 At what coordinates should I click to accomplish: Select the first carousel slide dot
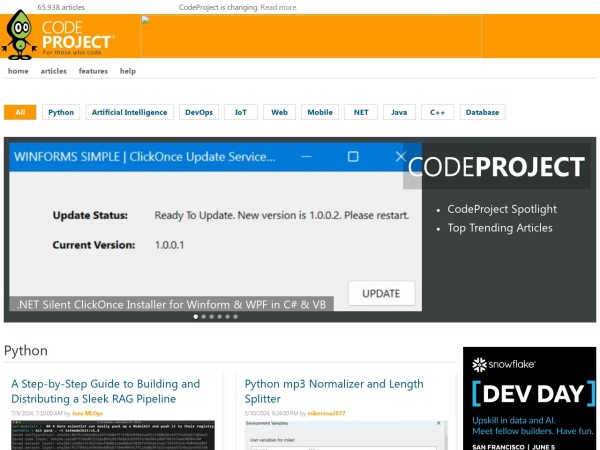pyautogui.click(x=196, y=316)
